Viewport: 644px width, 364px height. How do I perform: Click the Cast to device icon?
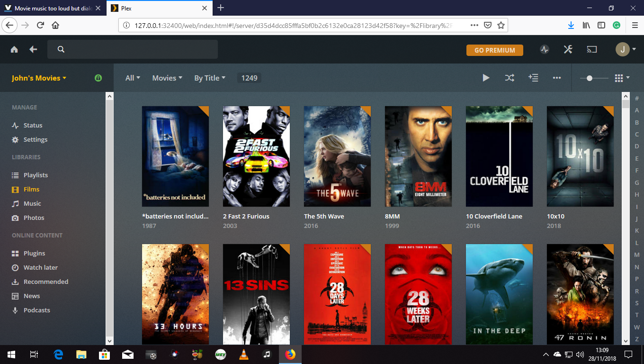tap(592, 49)
